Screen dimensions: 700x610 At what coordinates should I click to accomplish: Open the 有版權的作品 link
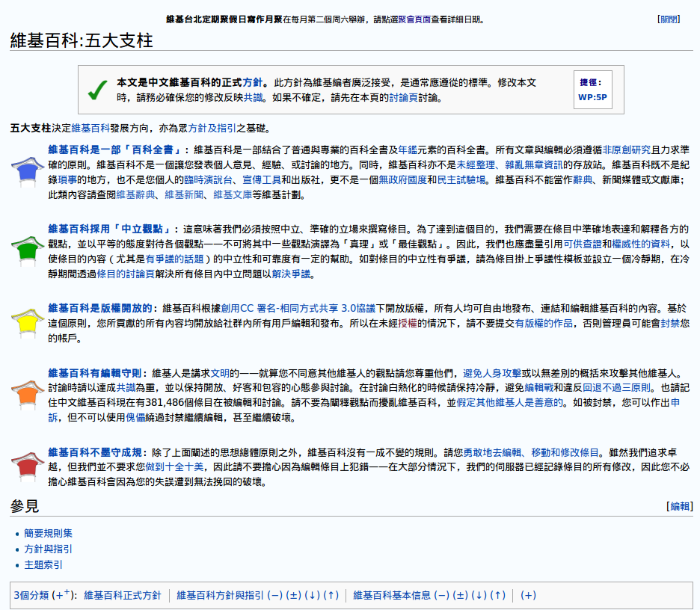tap(544, 323)
